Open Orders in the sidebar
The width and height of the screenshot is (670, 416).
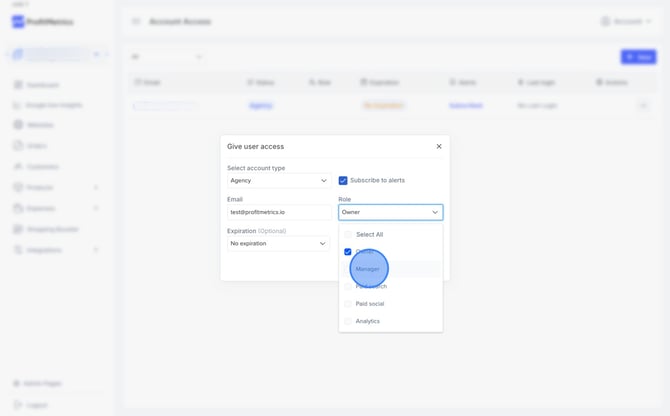pyautogui.click(x=37, y=146)
